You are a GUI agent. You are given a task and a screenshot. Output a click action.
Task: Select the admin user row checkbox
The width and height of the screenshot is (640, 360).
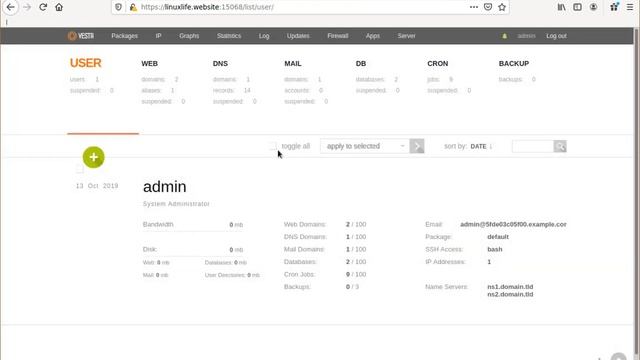[80, 169]
